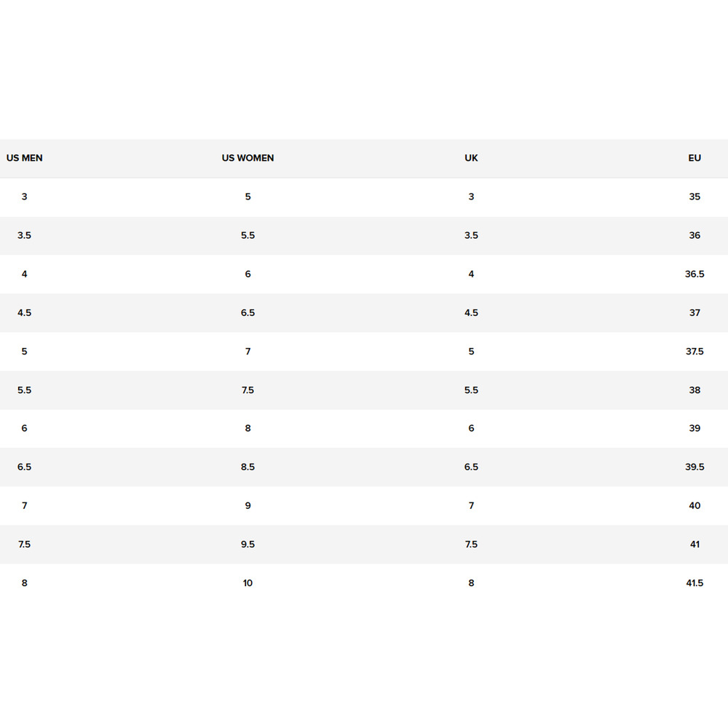Select EU size 35 cell
The image size is (728, 728).
[695, 197]
